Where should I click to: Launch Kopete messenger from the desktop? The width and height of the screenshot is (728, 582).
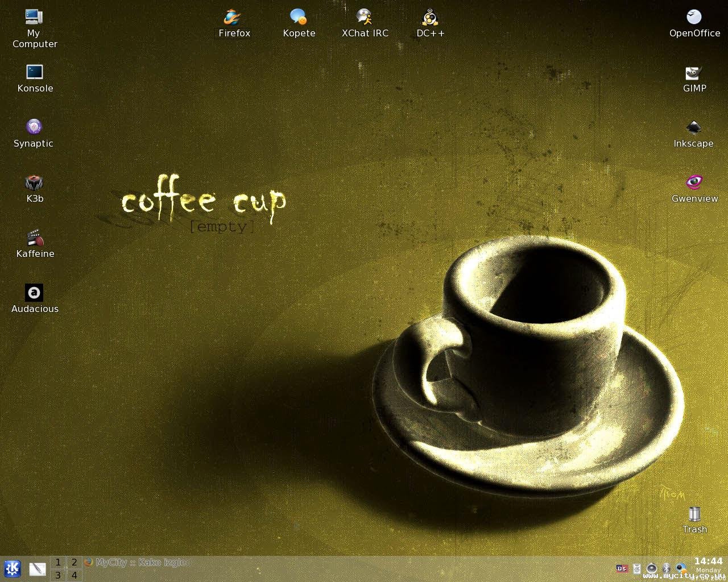299,18
